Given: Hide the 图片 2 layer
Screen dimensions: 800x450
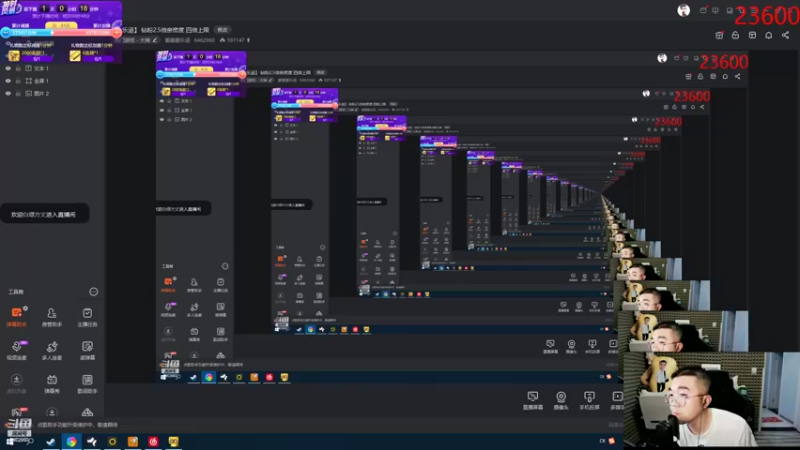Looking at the screenshot, I should [8, 93].
